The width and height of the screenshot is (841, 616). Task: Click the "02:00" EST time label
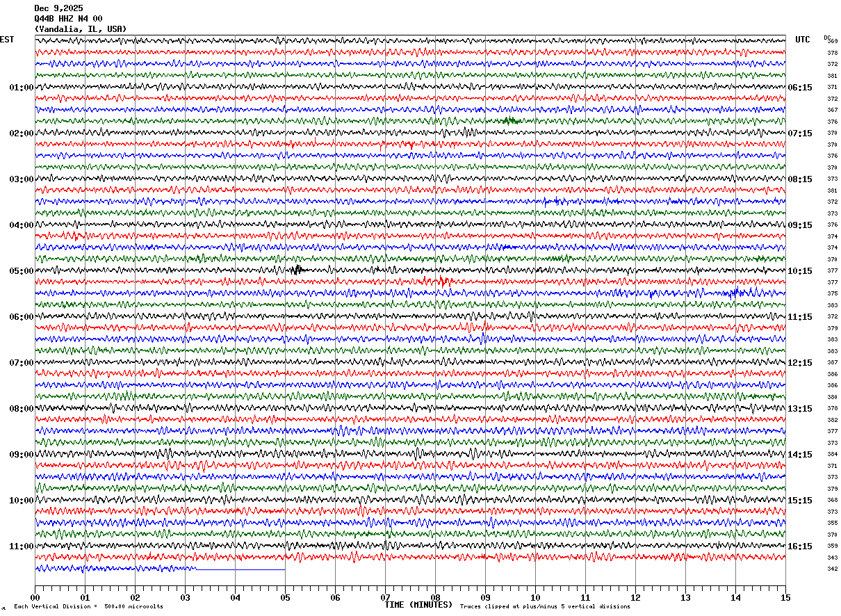(21, 133)
